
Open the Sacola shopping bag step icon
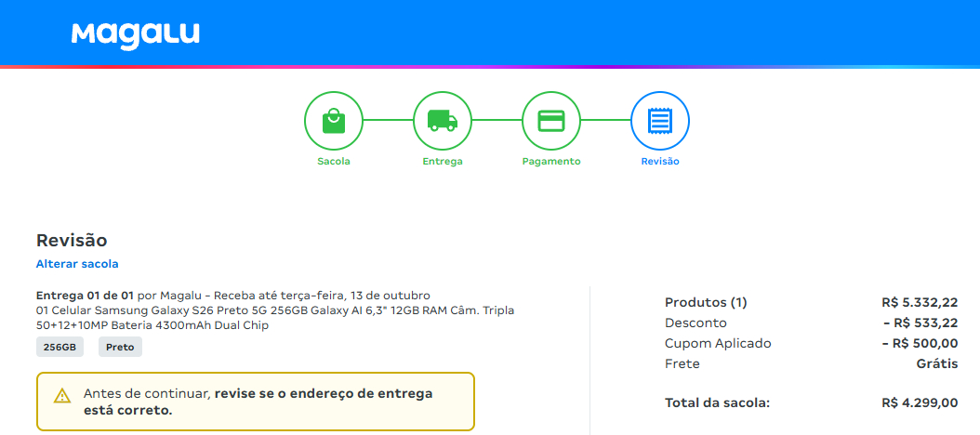[x=334, y=121]
